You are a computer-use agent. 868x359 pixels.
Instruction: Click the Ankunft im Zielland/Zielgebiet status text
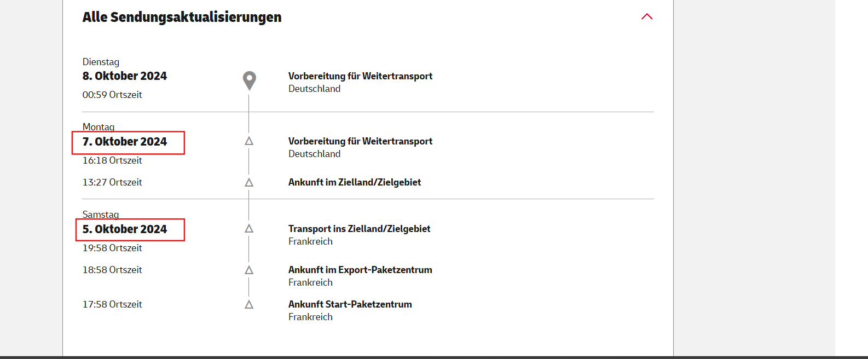click(355, 182)
